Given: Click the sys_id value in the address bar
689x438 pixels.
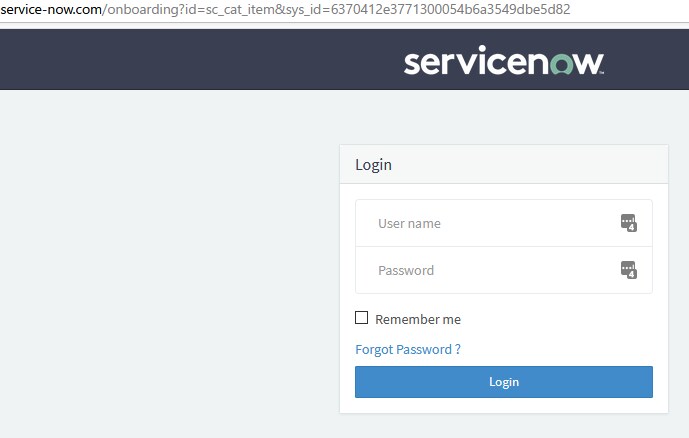Looking at the screenshot, I should [450, 9].
